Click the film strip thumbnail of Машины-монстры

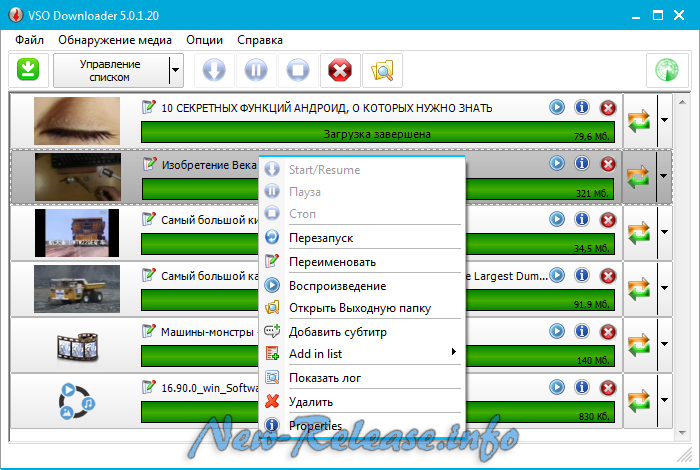coord(78,345)
